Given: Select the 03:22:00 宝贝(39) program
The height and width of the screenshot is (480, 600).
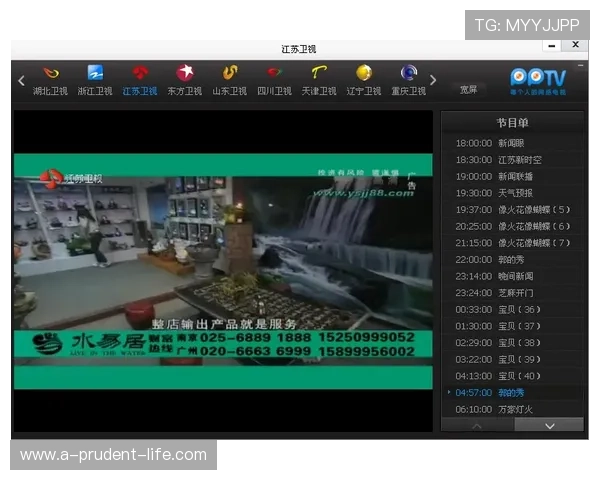Looking at the screenshot, I should coord(512,360).
